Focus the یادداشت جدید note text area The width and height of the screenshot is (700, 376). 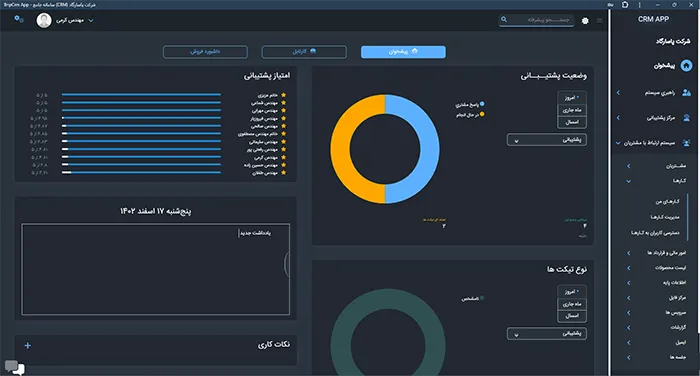(x=155, y=269)
